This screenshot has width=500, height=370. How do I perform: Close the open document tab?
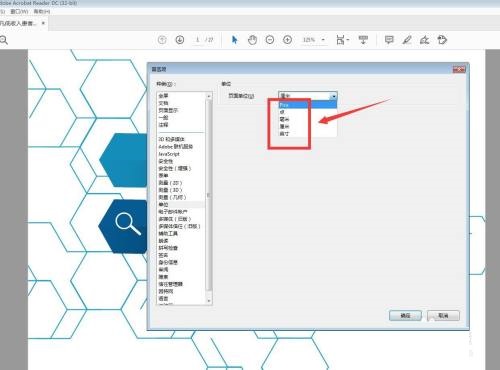tap(43, 23)
